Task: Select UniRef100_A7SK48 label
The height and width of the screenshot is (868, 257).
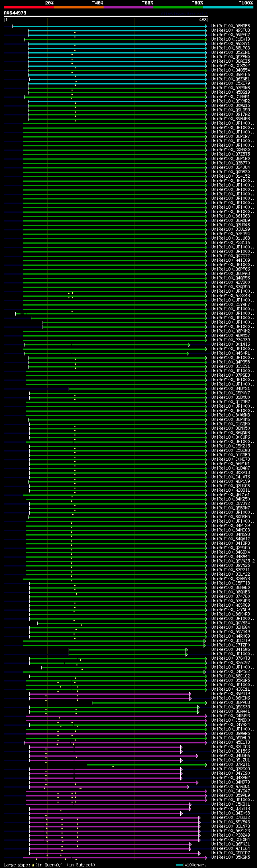Action: point(230,296)
